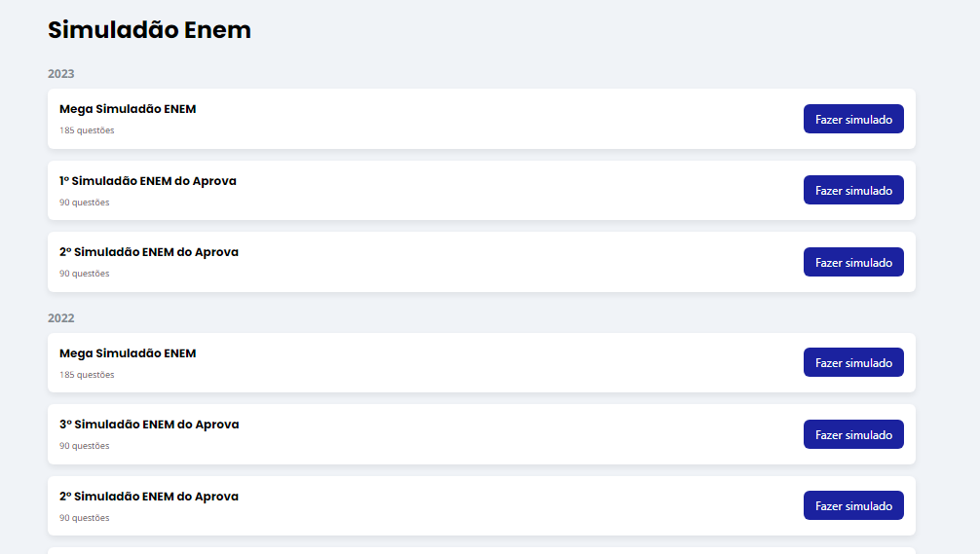Open the 3º Simuladão ENEM do Aprova title

point(149,425)
